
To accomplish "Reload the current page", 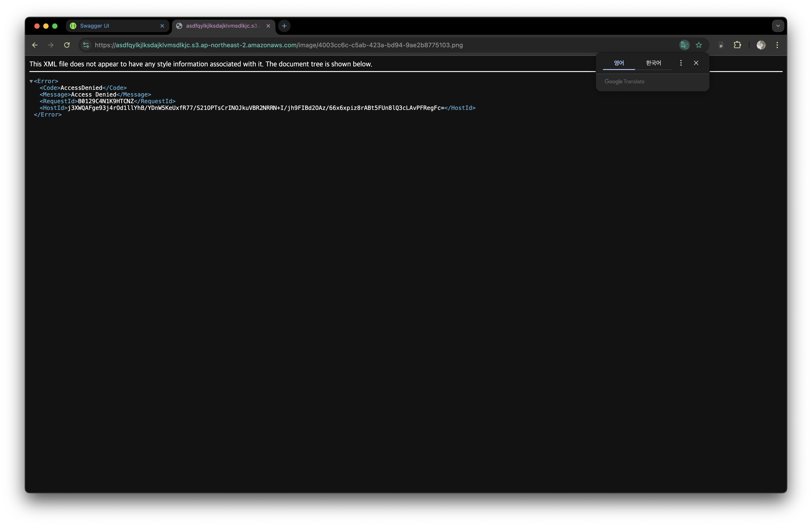I will coord(67,45).
